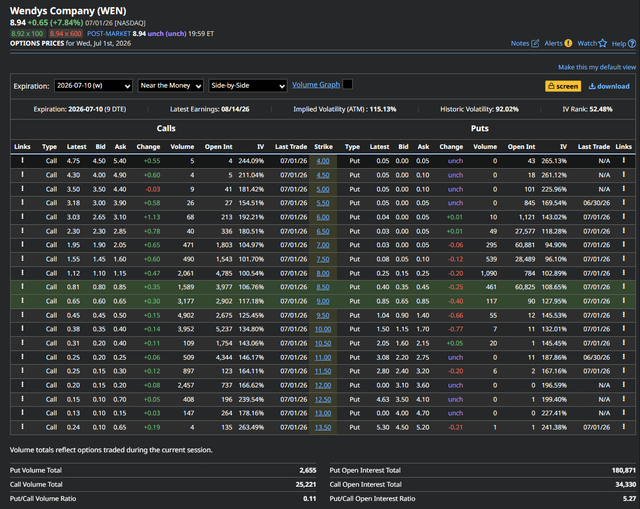Open the Volume Graph link
This screenshot has height=509, width=640.
pos(316,85)
